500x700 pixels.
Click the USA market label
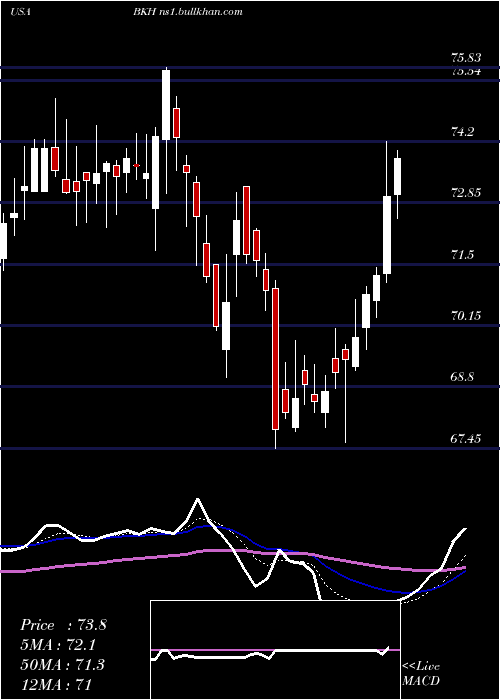pos(20,12)
